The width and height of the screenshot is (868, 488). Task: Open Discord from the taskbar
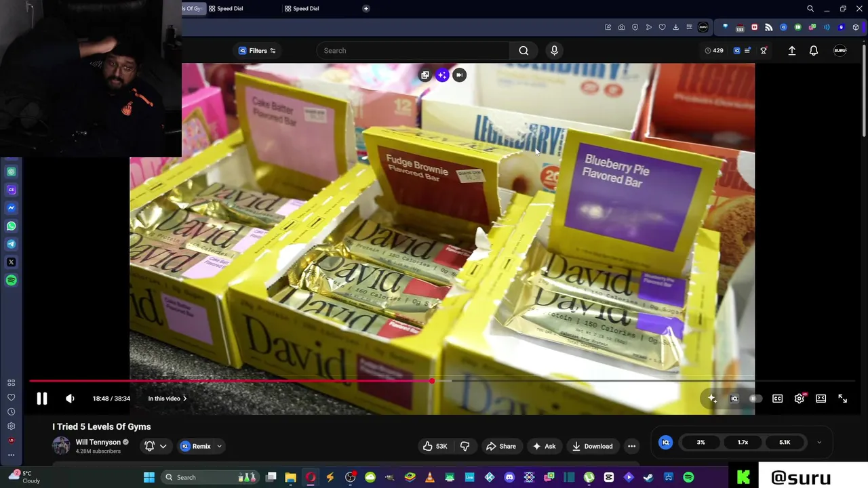tap(509, 477)
